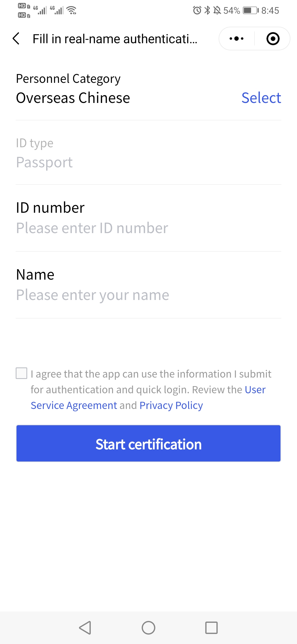Tap the Wi-Fi signal status icon
The height and width of the screenshot is (644, 297).
72,10
